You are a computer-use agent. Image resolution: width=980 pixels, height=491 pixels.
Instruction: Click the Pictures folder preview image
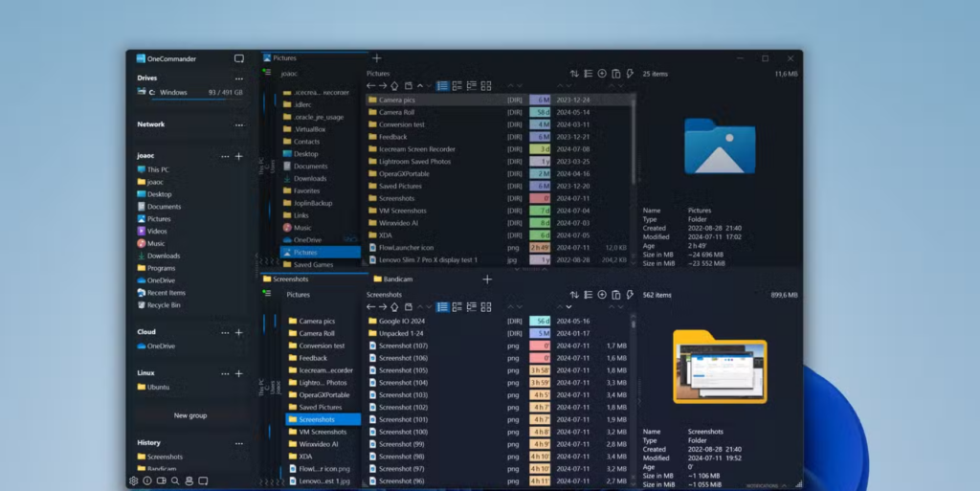point(720,146)
